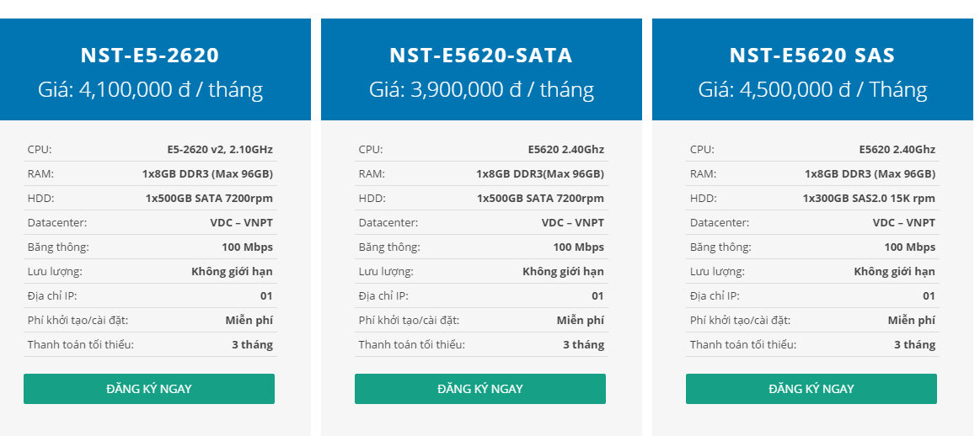This screenshot has height=436, width=980.
Task: Click Miễn phí setup fee in SAS card
Action: click(x=911, y=320)
